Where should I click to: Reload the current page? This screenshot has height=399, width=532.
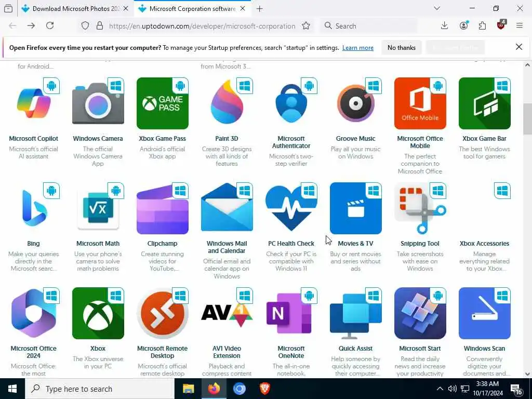tap(50, 25)
